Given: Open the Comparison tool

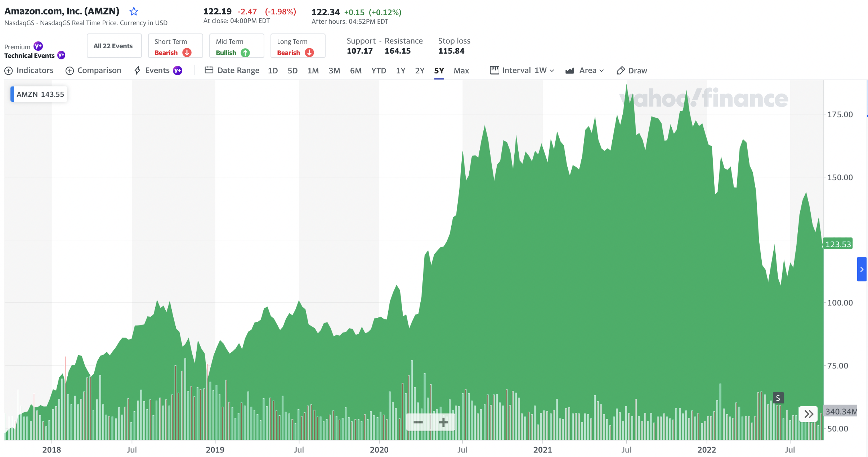Looking at the screenshot, I should coord(93,71).
